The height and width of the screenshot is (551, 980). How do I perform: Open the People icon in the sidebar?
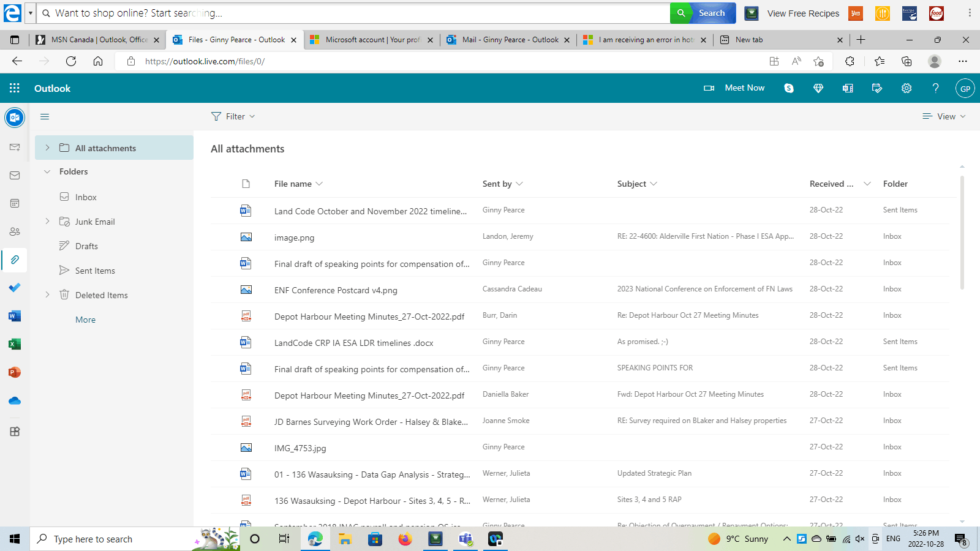pos(15,231)
